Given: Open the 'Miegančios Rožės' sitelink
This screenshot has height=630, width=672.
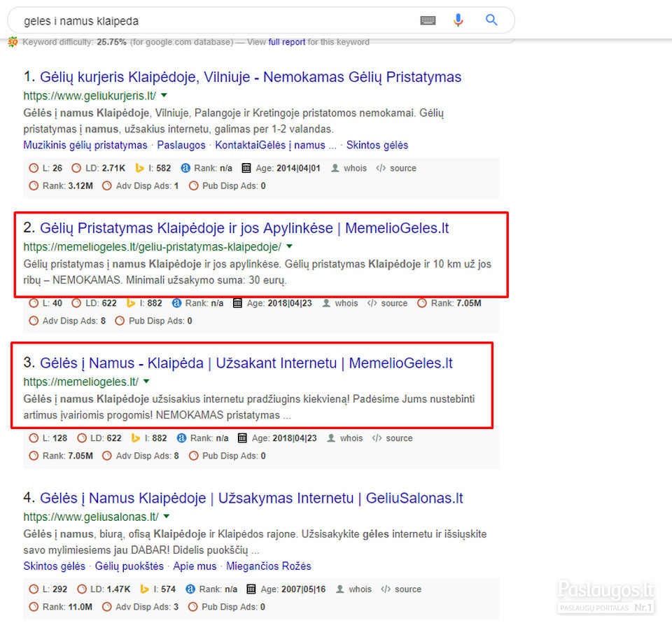Looking at the screenshot, I should point(269,566).
